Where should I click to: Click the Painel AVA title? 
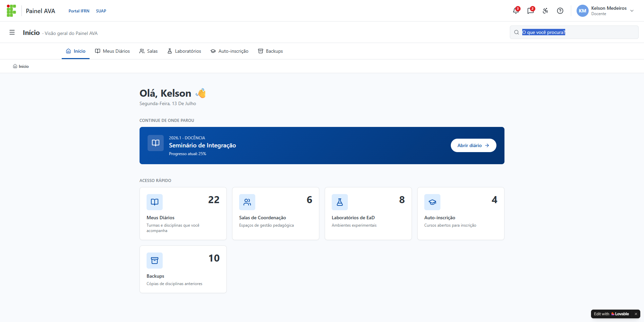pyautogui.click(x=40, y=11)
